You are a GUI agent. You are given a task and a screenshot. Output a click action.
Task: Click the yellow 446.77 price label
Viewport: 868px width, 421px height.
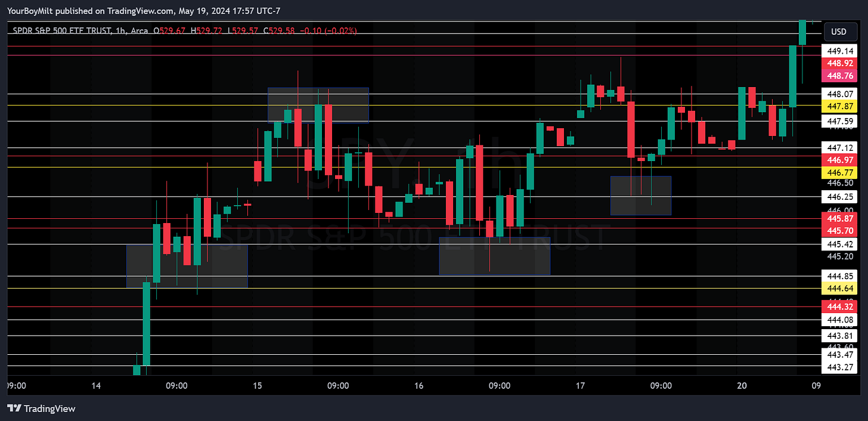(x=839, y=172)
